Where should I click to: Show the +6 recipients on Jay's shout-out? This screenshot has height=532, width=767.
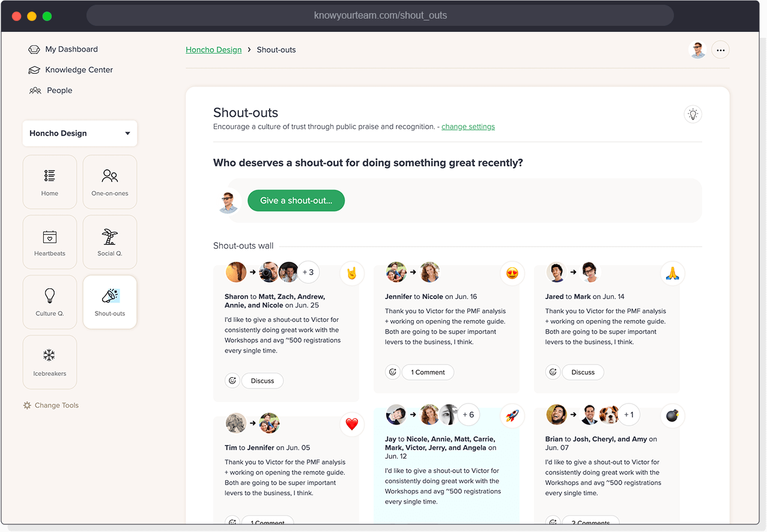tap(468, 414)
